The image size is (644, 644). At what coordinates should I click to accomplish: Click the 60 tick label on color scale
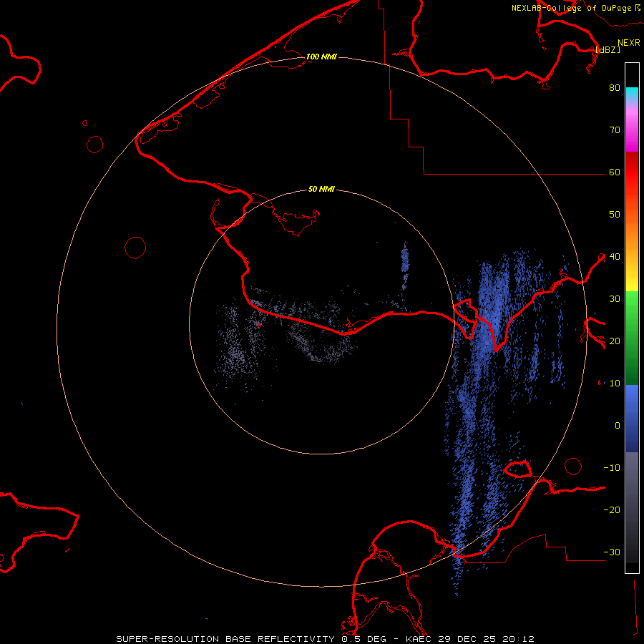pos(615,172)
